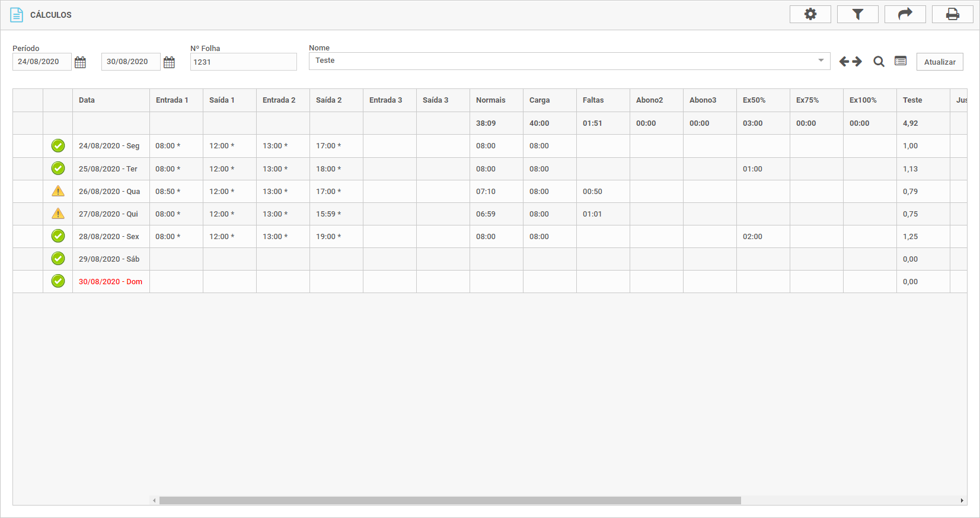Open calendar for end date 30/08/2020
The width and height of the screenshot is (980, 518).
coord(169,62)
